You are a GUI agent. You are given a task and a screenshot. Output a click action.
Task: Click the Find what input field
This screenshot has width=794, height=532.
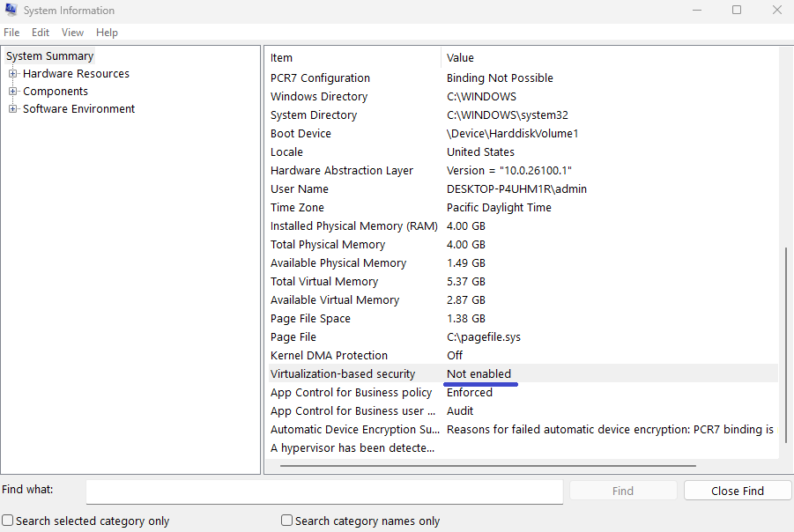pos(324,491)
